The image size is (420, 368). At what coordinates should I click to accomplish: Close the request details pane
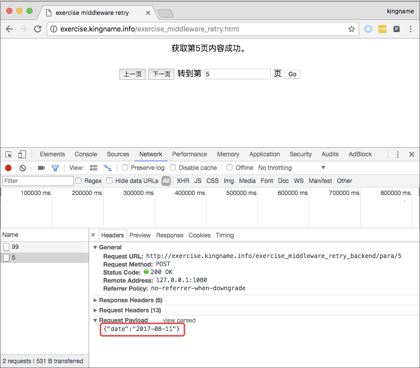(93, 235)
